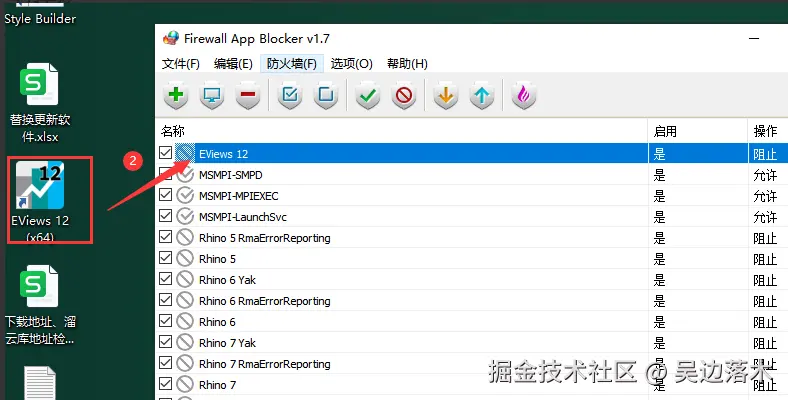Viewport: 788px width, 400px height.
Task: Sort by the 操作 column header
Action: tap(768, 132)
